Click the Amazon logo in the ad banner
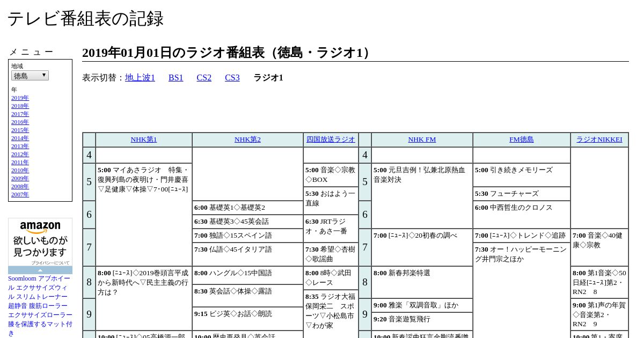This screenshot has width=644, height=338. coord(40,227)
